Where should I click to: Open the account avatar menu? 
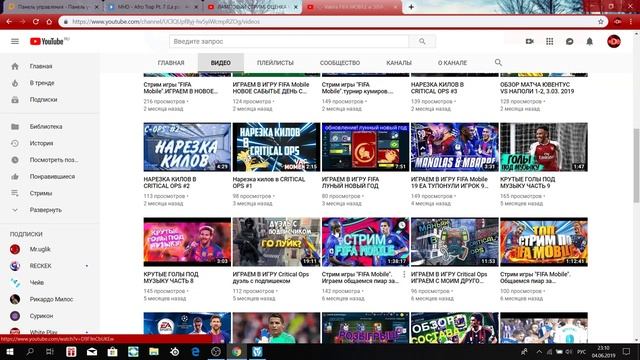coord(613,41)
